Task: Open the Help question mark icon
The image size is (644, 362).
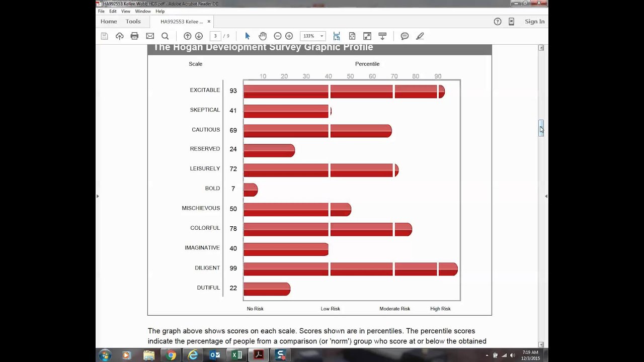Action: click(x=498, y=21)
